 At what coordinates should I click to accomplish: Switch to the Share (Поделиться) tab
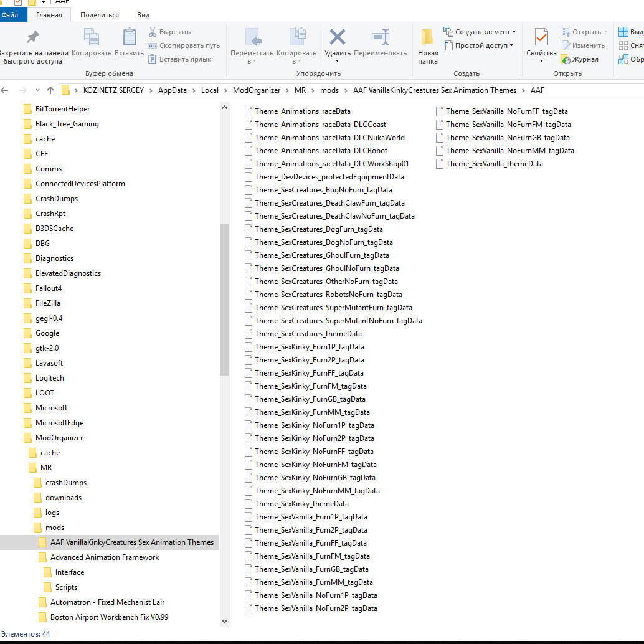click(x=100, y=15)
